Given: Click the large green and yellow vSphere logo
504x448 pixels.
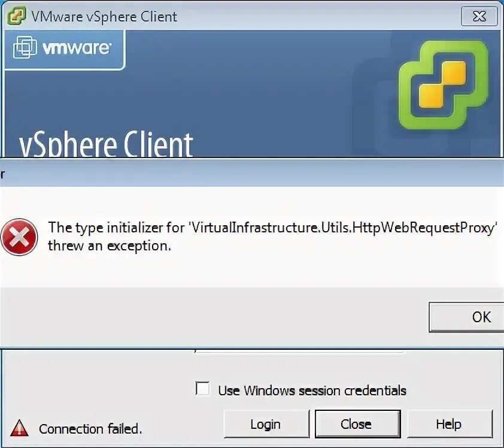Looking at the screenshot, I should coord(444,85).
